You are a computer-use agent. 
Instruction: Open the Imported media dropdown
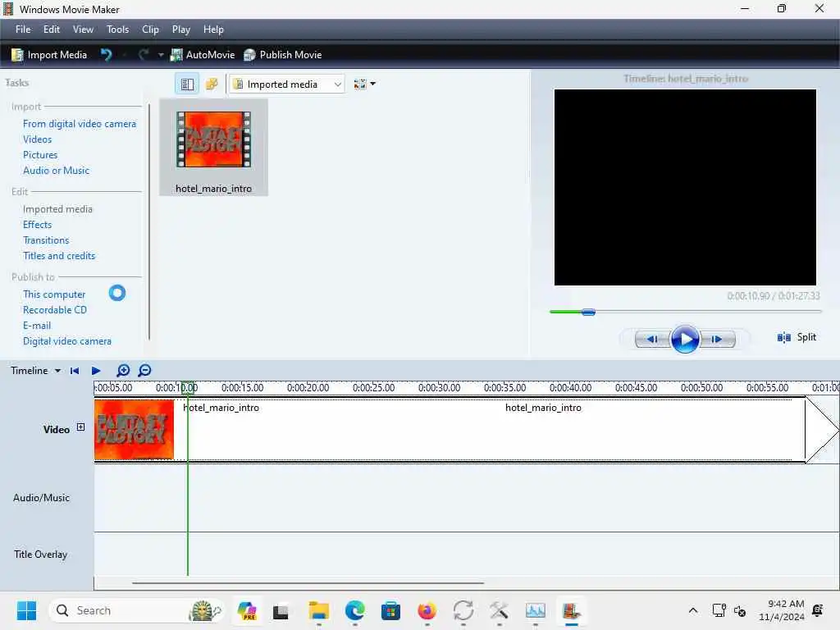286,84
